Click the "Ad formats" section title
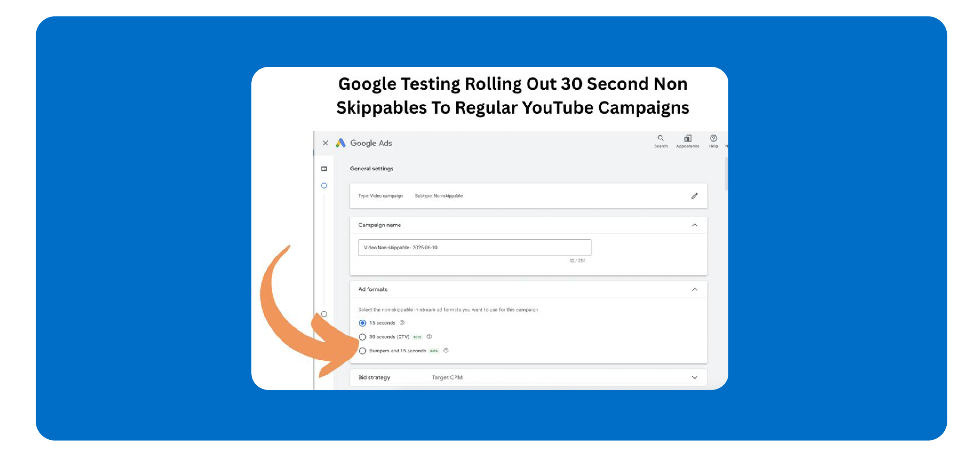980x457 pixels. click(x=373, y=289)
